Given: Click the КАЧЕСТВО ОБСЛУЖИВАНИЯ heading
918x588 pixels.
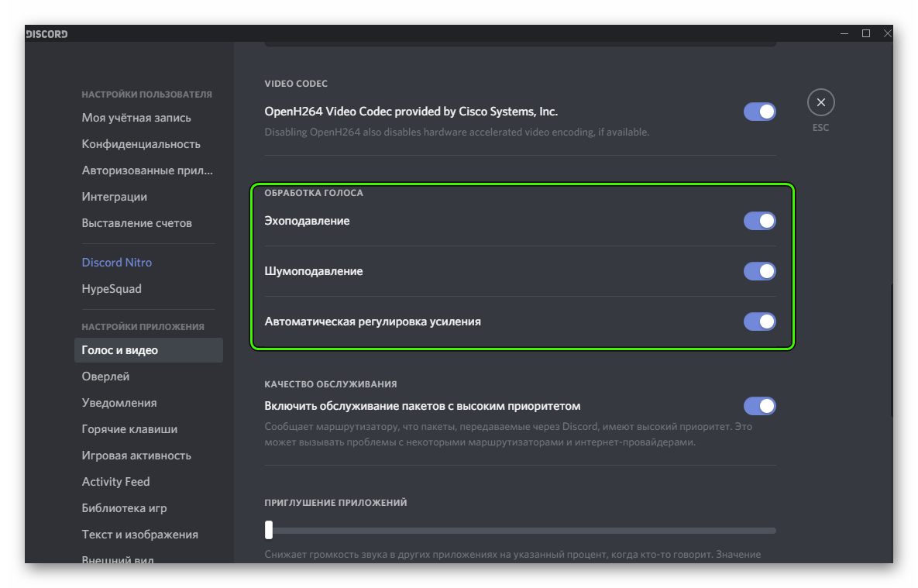Looking at the screenshot, I should pyautogui.click(x=330, y=384).
